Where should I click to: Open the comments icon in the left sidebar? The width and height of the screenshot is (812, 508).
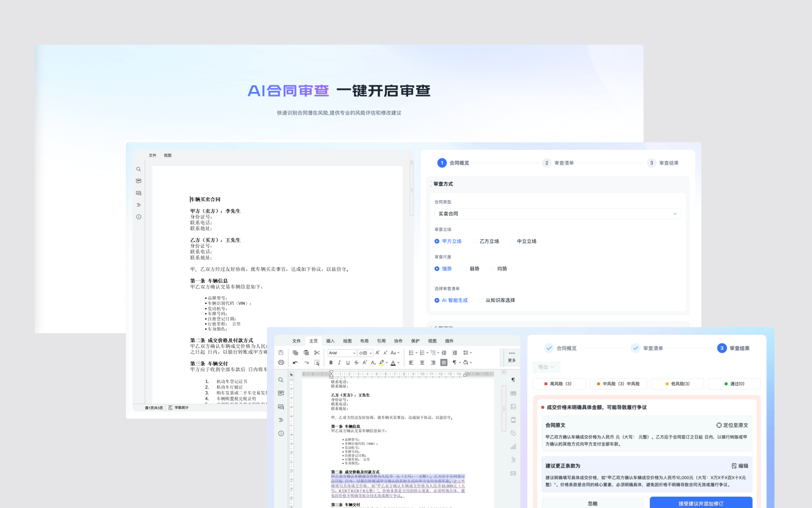point(139,181)
